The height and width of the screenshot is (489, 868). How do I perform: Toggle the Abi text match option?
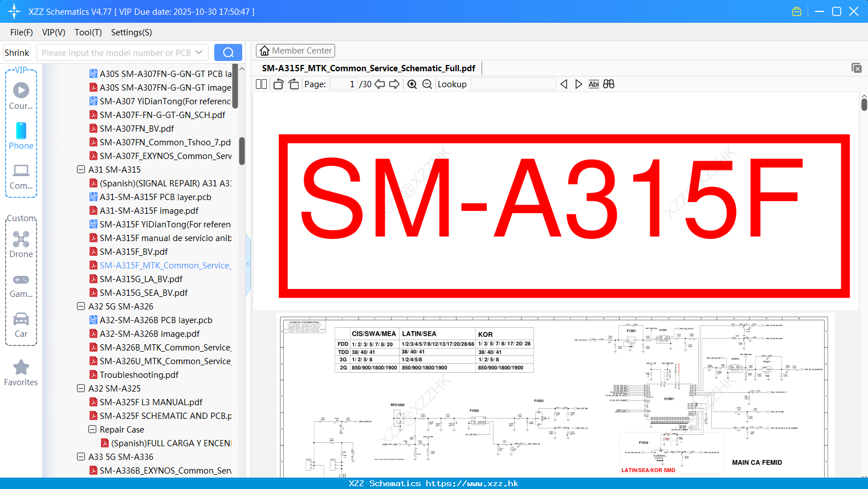tap(593, 84)
